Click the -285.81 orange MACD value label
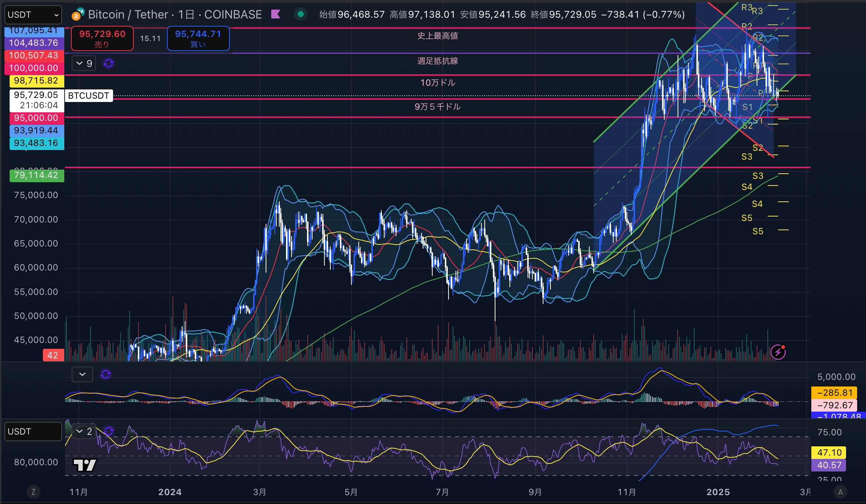The image size is (866, 504). pos(833,392)
